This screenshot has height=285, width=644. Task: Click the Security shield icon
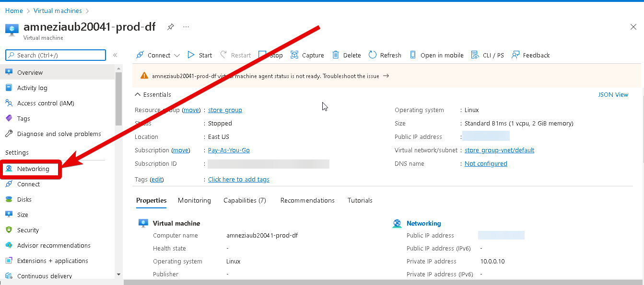tap(9, 230)
